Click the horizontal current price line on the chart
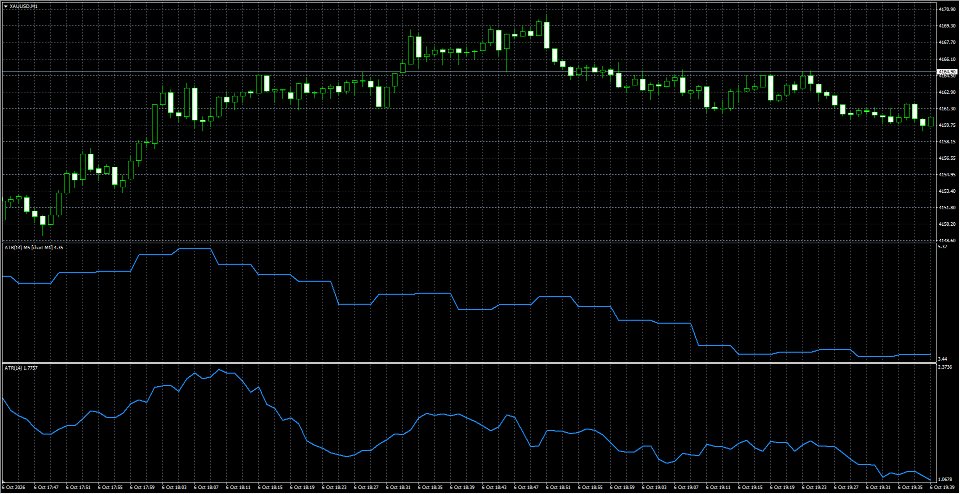960x494 pixels. click(x=468, y=73)
